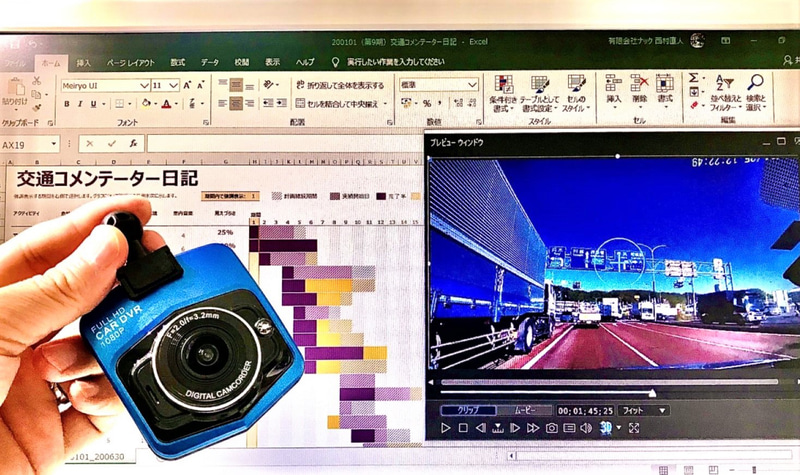Screen dimensions: 800x475
Task: Open the ページレイアウト ribbon tab
Action: 131,63
